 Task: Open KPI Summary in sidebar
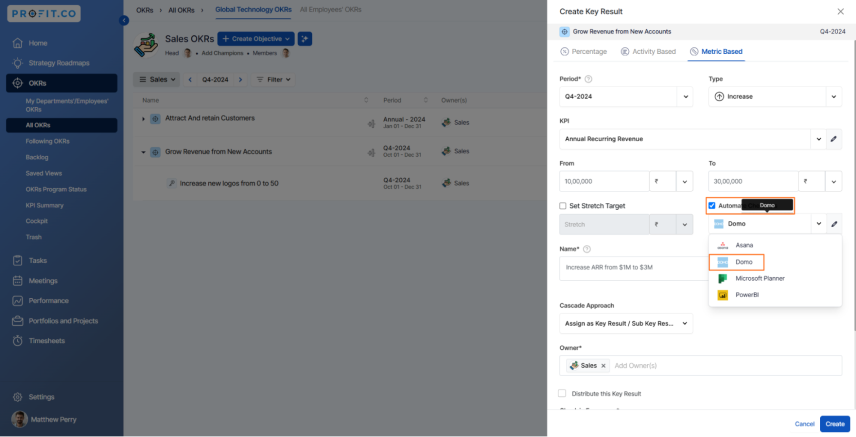tap(44, 205)
